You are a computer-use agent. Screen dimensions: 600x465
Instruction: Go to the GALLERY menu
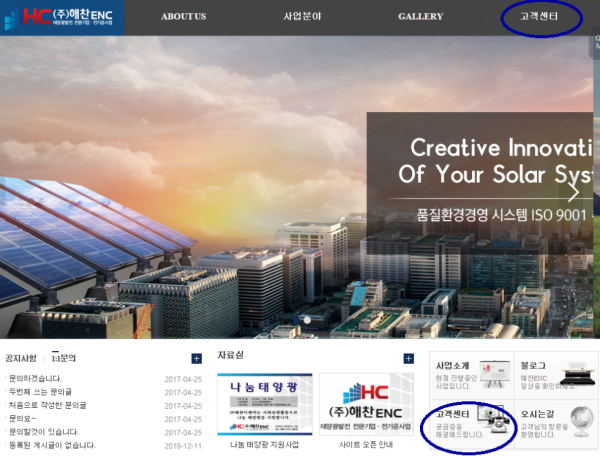point(420,17)
